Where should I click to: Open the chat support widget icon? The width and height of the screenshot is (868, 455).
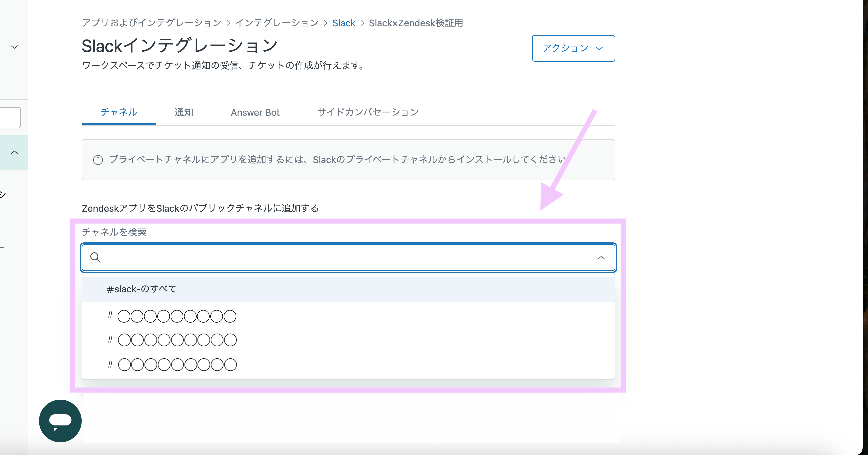60,421
